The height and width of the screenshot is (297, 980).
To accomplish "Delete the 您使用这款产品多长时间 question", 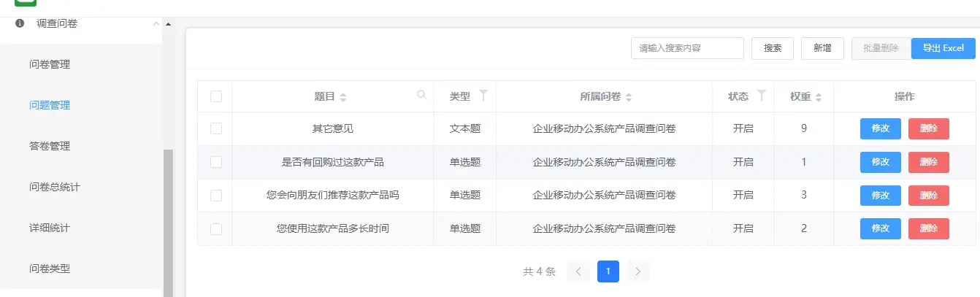I will point(928,228).
